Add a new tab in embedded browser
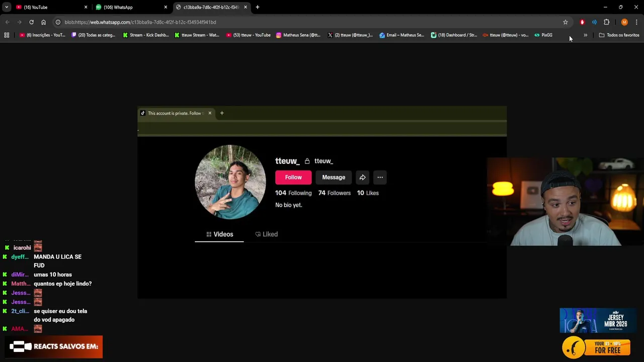 coord(222,113)
